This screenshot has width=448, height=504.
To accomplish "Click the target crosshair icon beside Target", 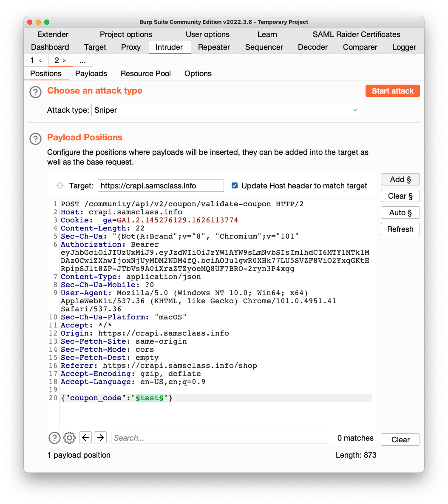I will (60, 185).
